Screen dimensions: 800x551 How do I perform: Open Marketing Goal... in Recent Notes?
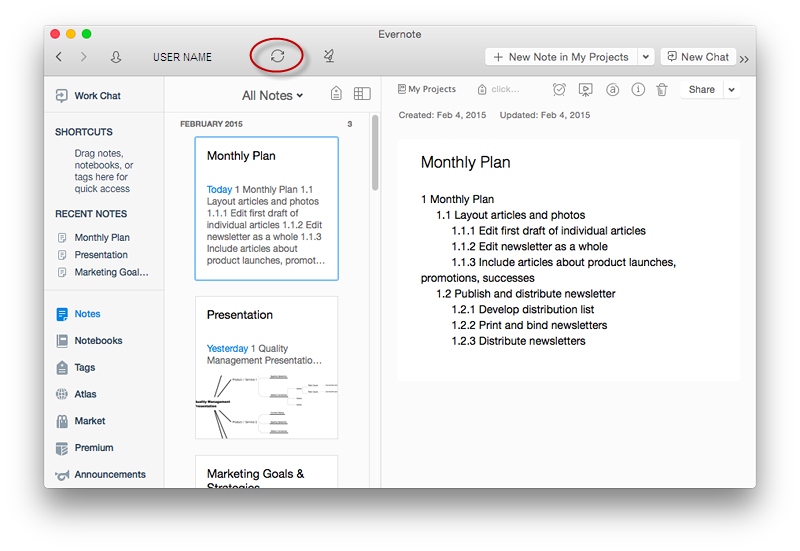tap(111, 272)
